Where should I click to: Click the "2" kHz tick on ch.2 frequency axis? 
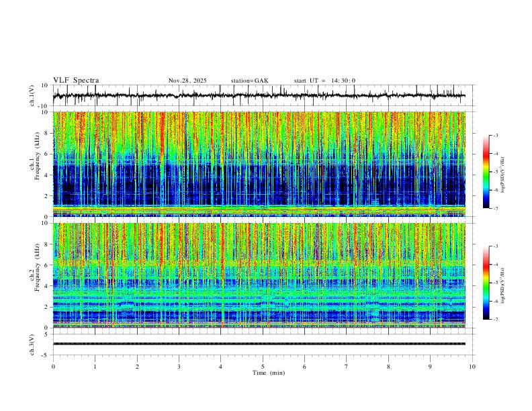[x=47, y=307]
